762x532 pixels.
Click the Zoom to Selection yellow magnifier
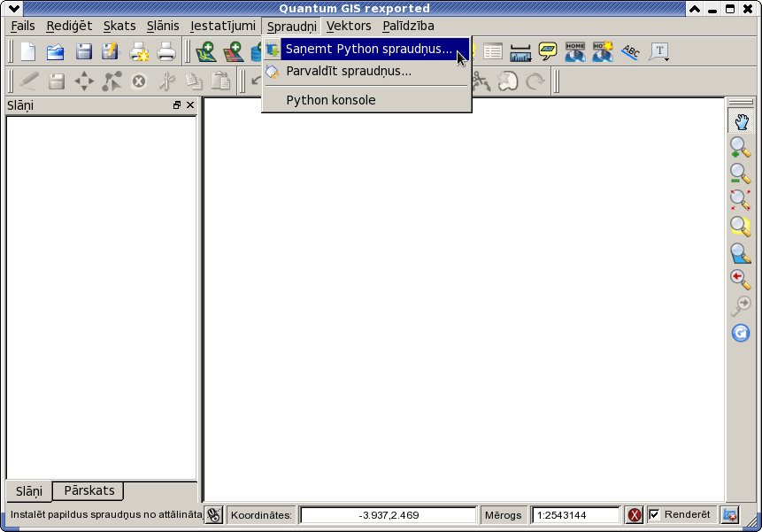coord(741,226)
